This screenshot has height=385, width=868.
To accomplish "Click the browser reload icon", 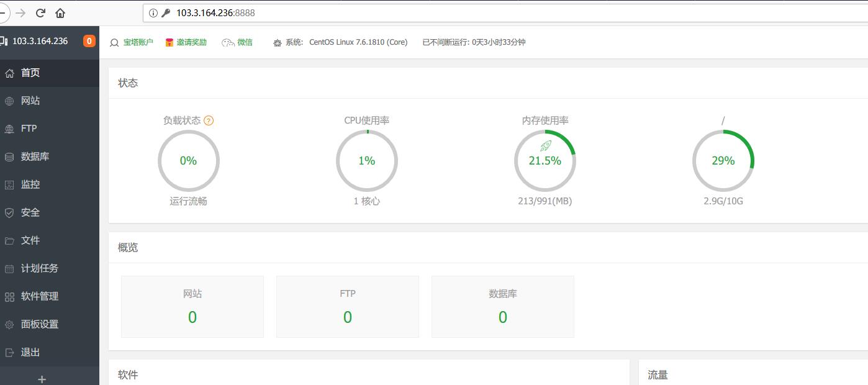I will click(x=40, y=13).
